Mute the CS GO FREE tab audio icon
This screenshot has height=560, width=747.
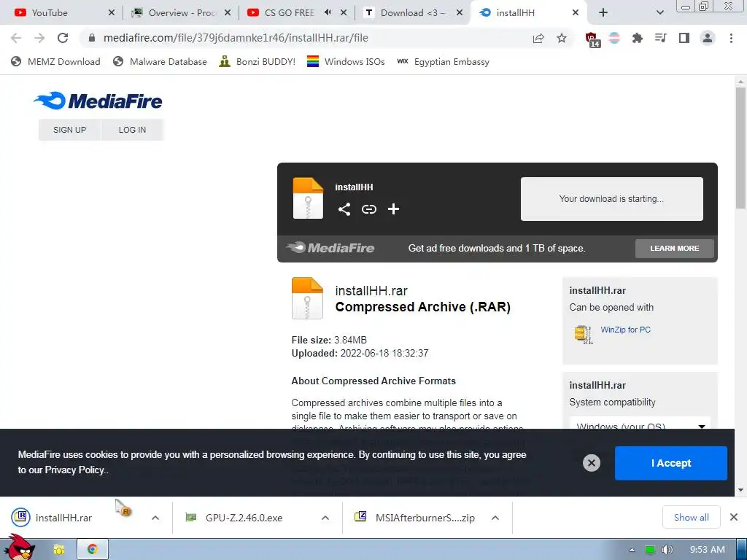(x=328, y=12)
